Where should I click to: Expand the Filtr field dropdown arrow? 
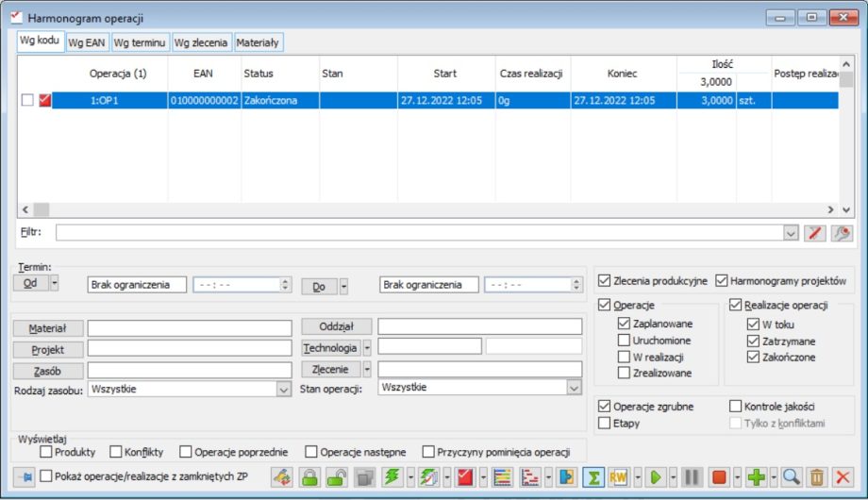pyautogui.click(x=791, y=233)
